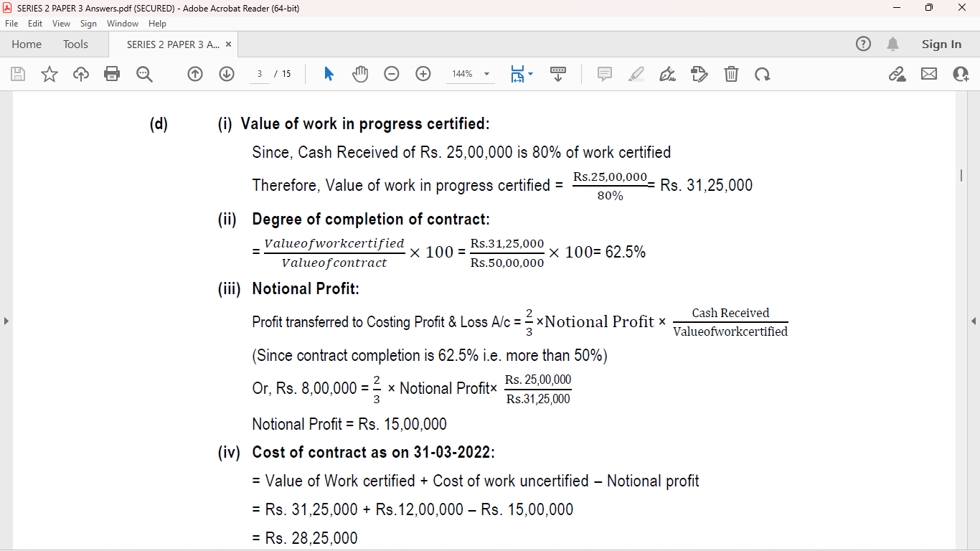The height and width of the screenshot is (551, 980).
Task: Switch to the Tools tab
Action: pyautogui.click(x=75, y=44)
